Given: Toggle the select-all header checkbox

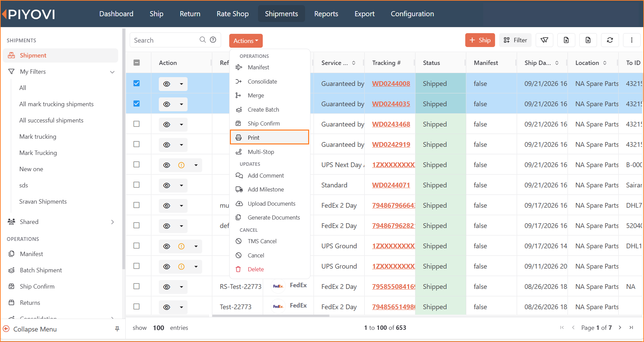Looking at the screenshot, I should tap(137, 63).
